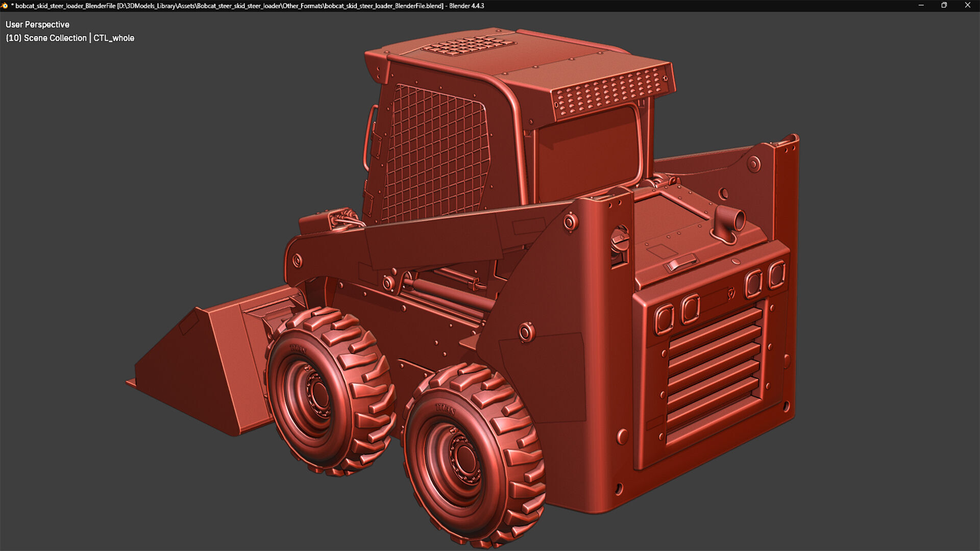Close the Blender application window

click(967, 6)
